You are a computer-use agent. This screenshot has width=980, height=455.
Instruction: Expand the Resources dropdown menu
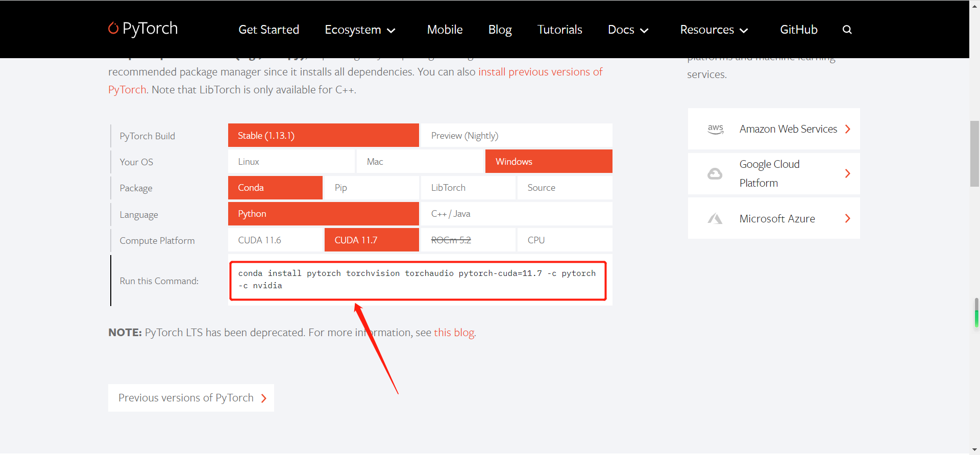coord(714,30)
